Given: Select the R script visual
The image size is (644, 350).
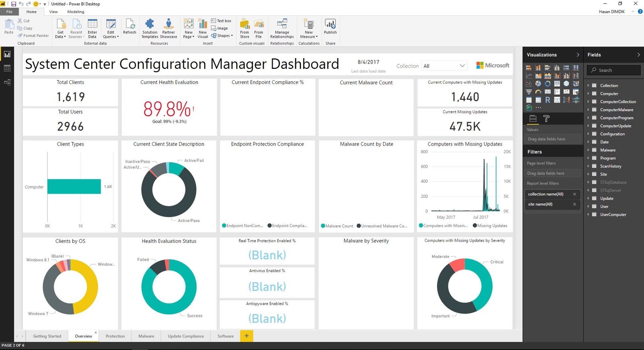Looking at the screenshot, I should pyautogui.click(x=547, y=100).
